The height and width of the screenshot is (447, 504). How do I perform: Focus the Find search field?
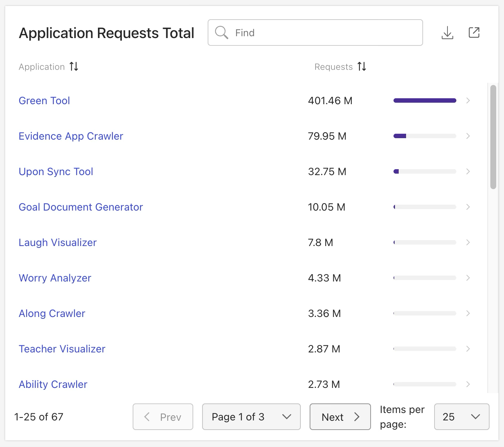(315, 33)
